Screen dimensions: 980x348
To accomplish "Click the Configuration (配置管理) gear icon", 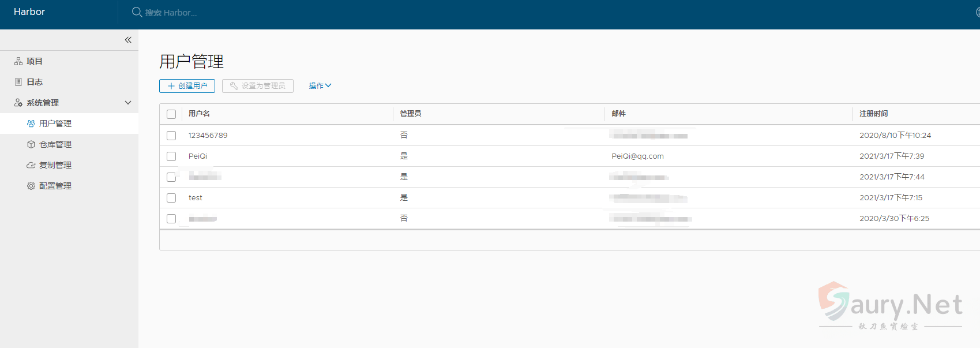I will coord(31,186).
